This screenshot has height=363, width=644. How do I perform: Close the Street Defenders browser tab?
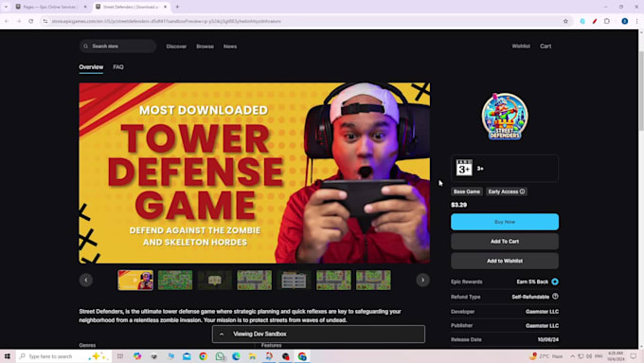(x=166, y=7)
